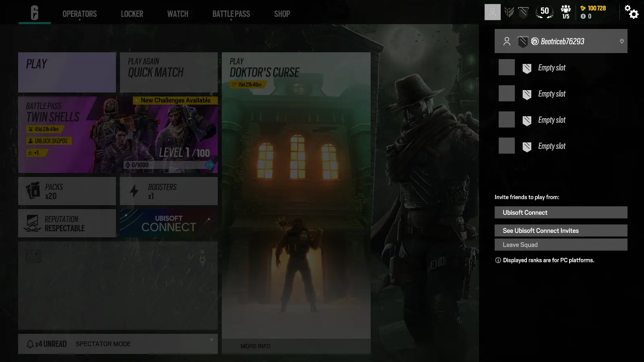Open the squad 1/5 icon
The height and width of the screenshot is (362, 644).
(x=566, y=12)
